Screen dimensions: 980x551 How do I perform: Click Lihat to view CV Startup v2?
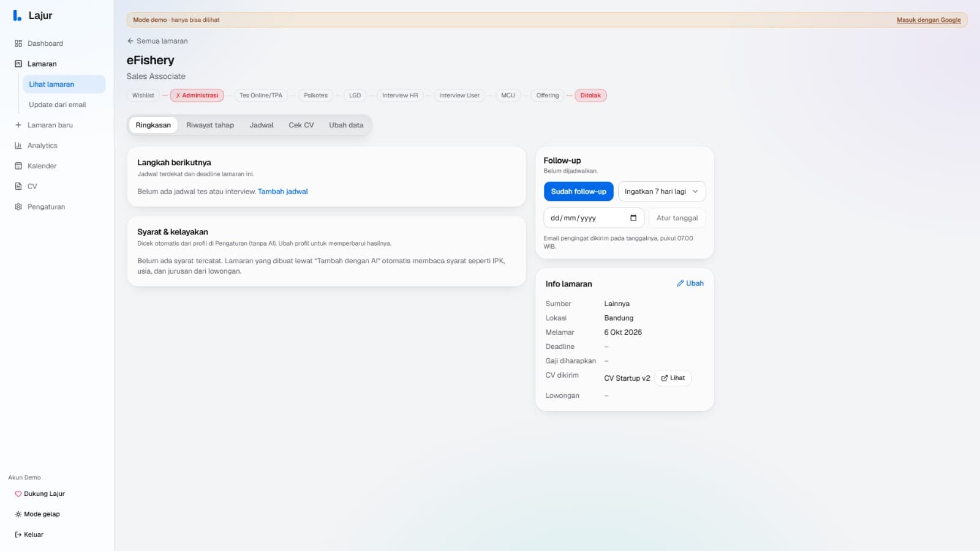tap(673, 378)
